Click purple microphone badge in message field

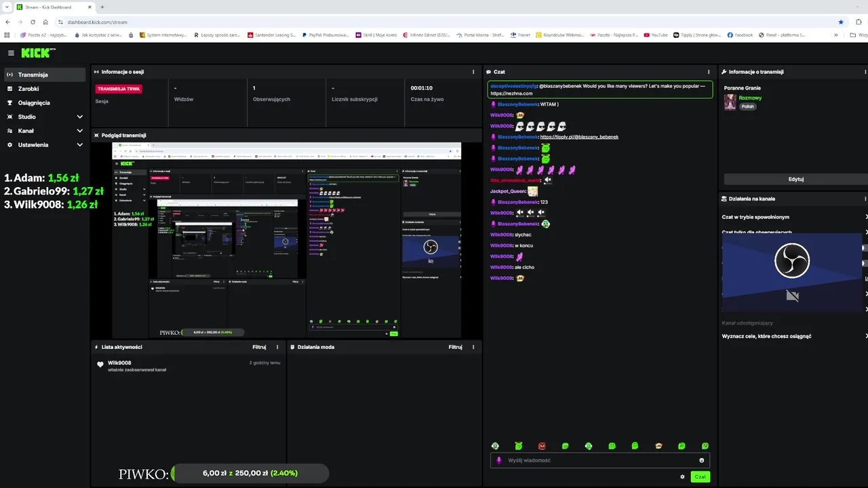point(499,460)
